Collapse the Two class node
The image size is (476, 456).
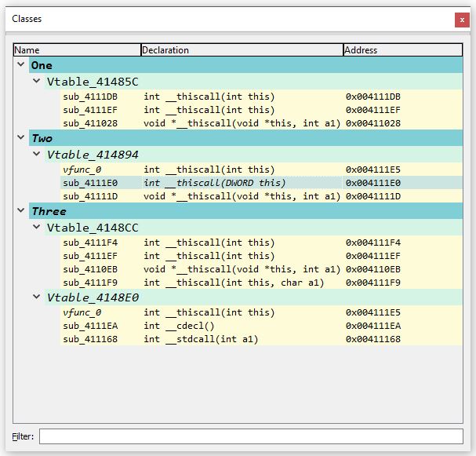point(21,137)
